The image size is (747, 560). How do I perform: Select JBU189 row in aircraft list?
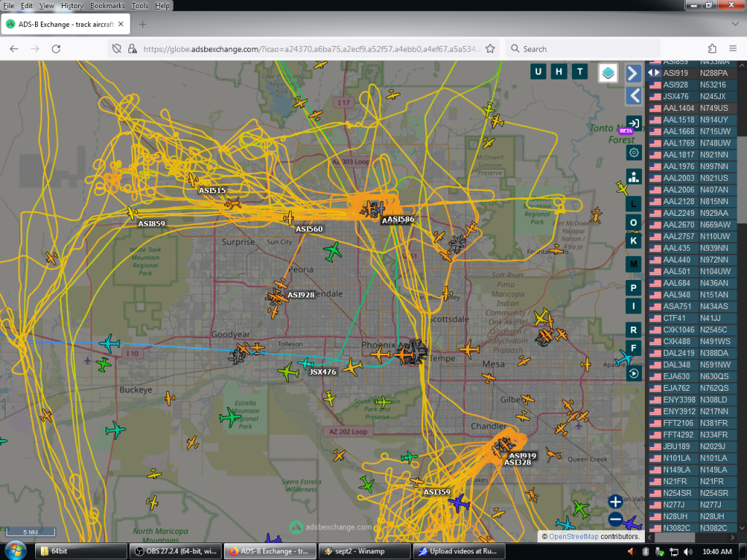(692, 446)
